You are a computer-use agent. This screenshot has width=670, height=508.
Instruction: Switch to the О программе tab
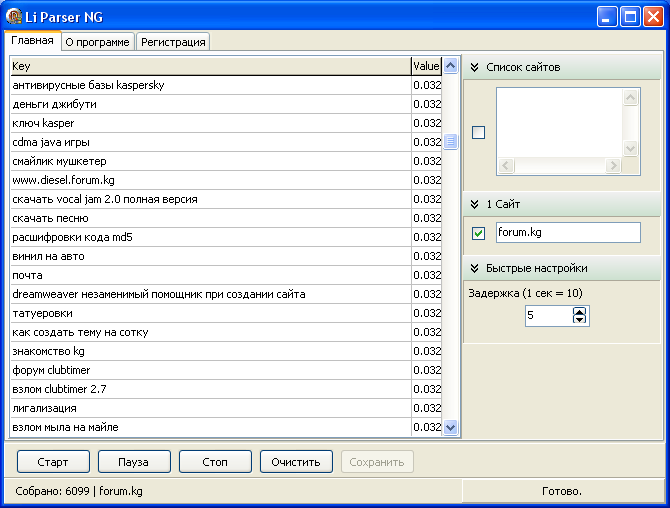click(97, 42)
